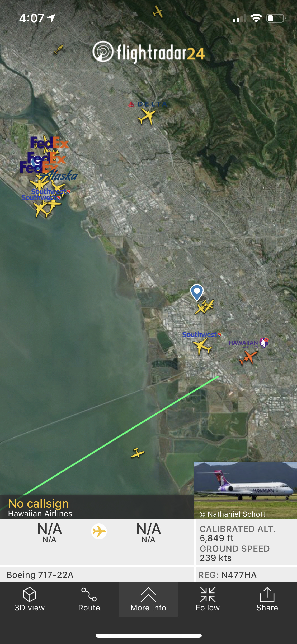The height and width of the screenshot is (644, 297).
Task: Select the small plane over the bay
Action: (138, 453)
